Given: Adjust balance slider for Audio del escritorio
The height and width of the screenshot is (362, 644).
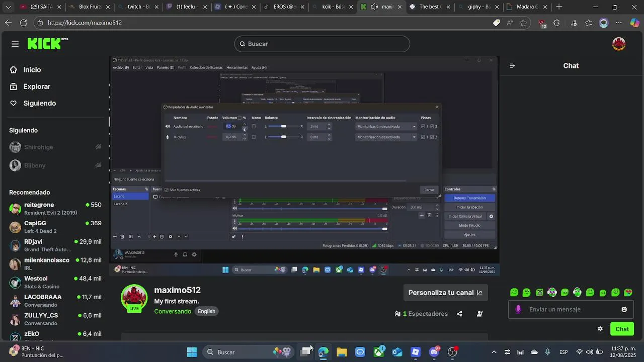Looking at the screenshot, I should pyautogui.click(x=284, y=126).
